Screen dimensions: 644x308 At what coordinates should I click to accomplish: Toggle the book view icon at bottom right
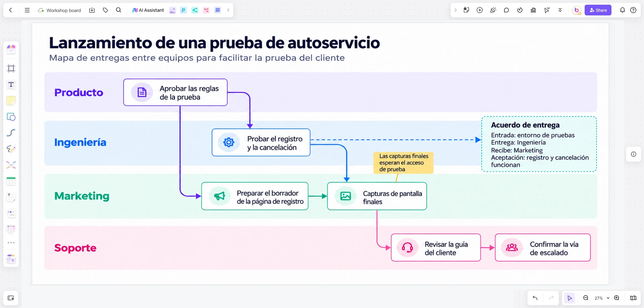tap(633, 298)
